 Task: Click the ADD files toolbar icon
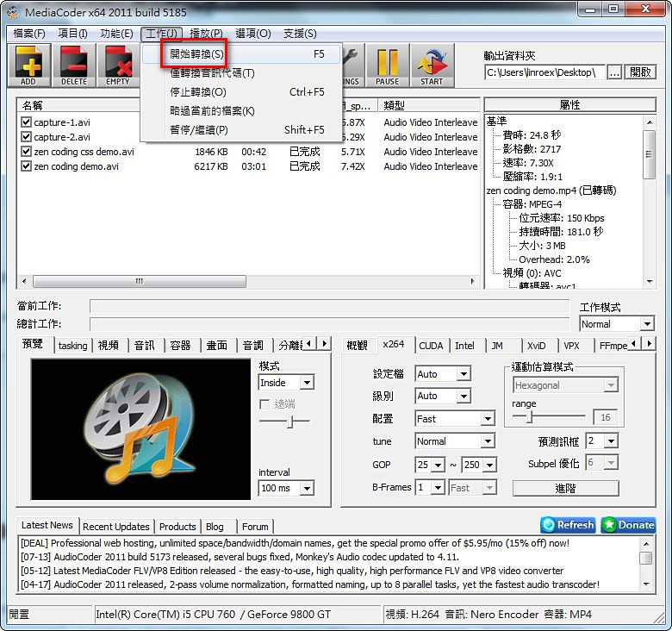coord(29,66)
